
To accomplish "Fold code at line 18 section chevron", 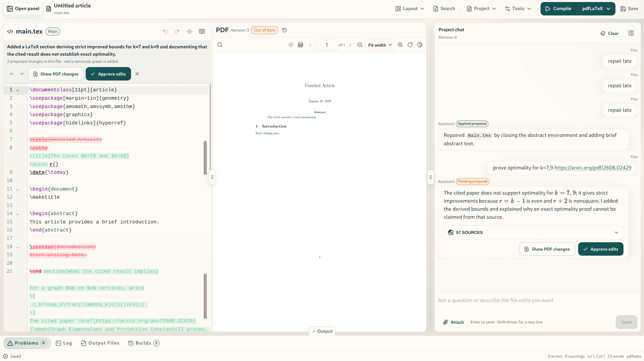I will (x=18, y=247).
